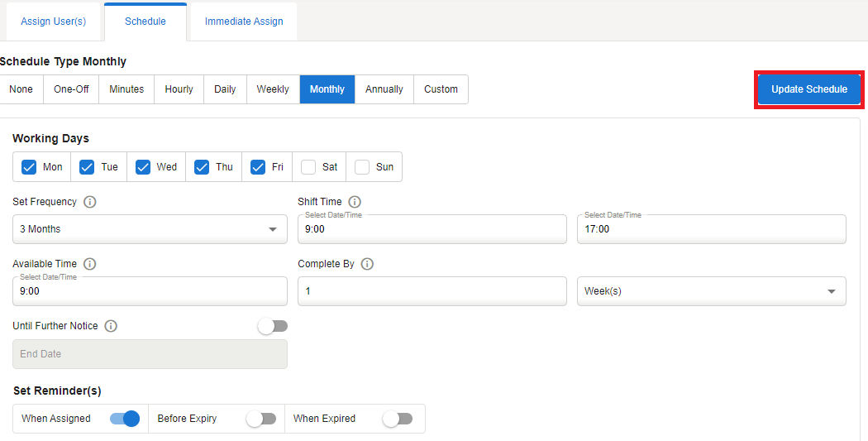Click the Shift Time end field showing 17:00
868x441 pixels.
711,229
